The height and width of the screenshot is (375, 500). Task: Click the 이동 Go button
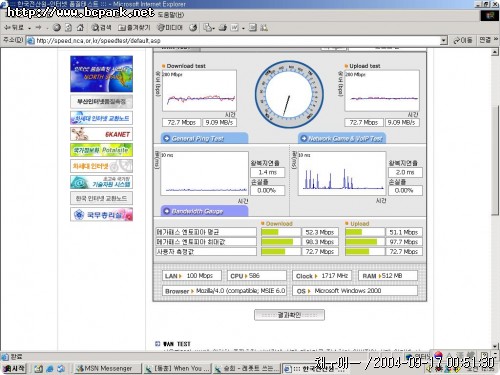[x=463, y=40]
